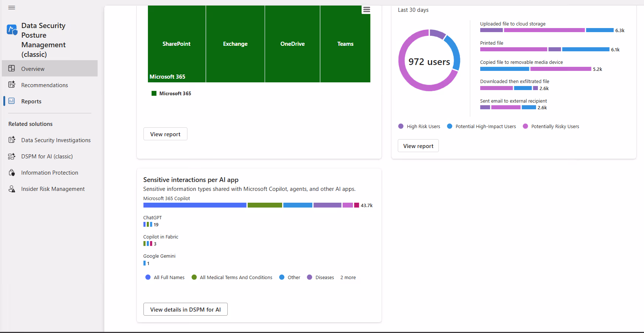
Task: Open the Overview page
Action: pos(50,69)
